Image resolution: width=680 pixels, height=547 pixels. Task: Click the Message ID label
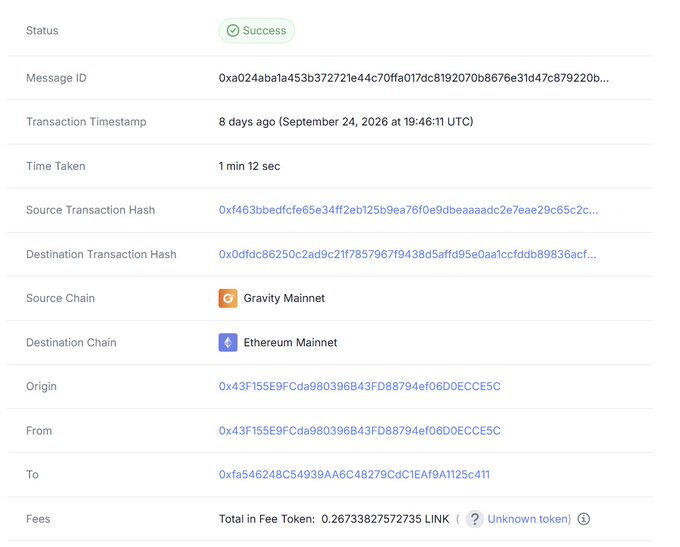coord(56,78)
